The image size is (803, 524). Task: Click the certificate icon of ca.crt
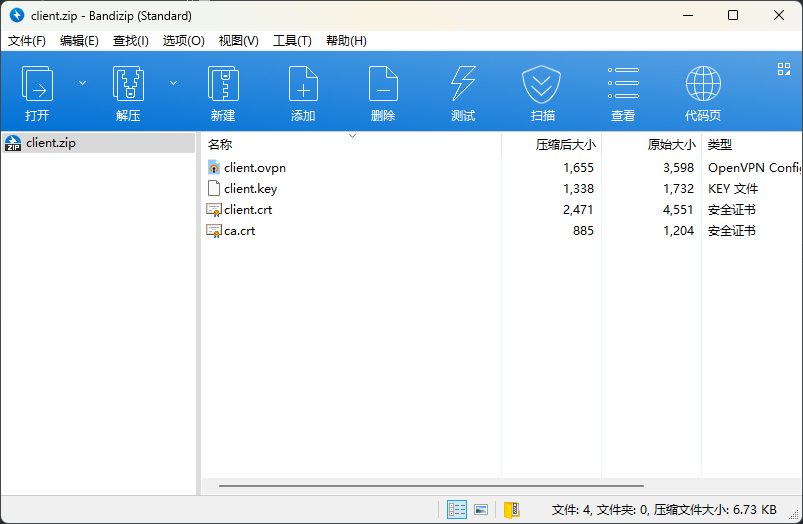pos(214,231)
